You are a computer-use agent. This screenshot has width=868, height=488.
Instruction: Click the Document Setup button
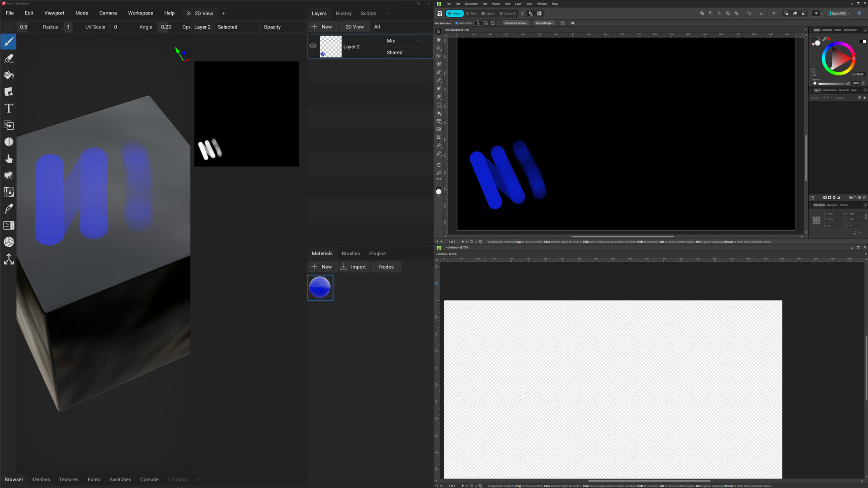(515, 23)
